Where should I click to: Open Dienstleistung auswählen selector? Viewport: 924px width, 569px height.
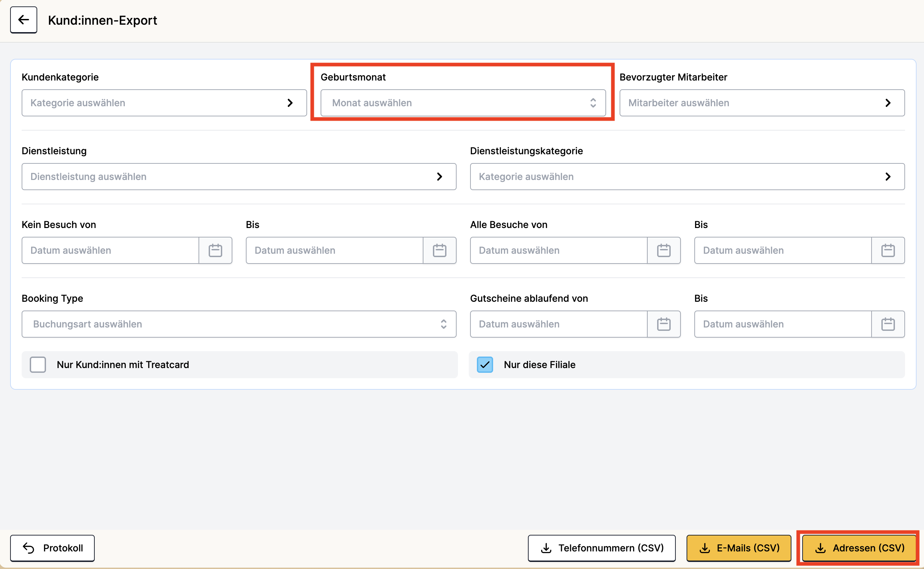point(239,177)
